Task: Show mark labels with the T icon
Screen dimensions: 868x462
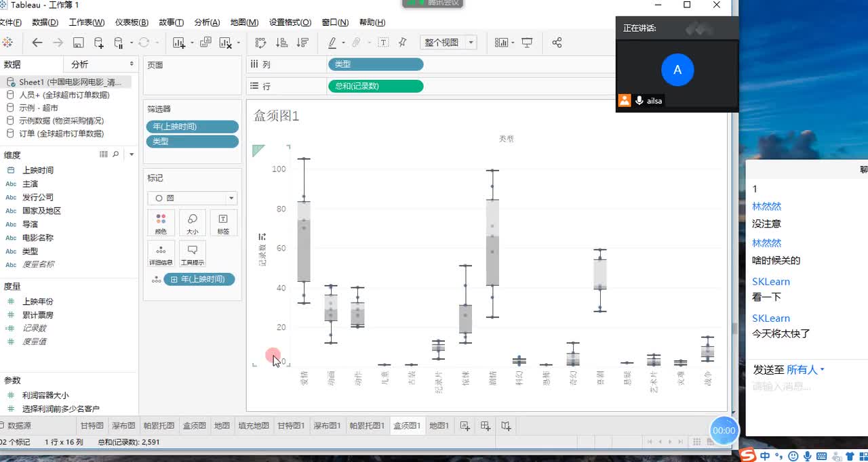Action: (383, 43)
